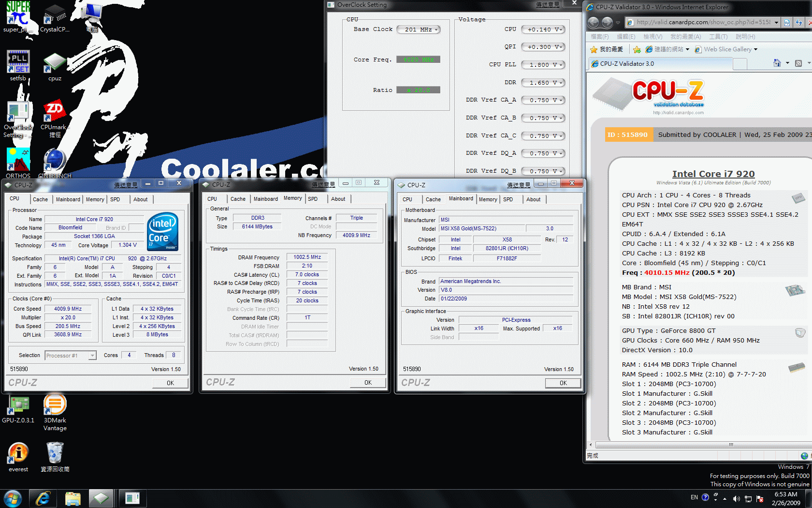The width and height of the screenshot is (812, 508).
Task: Click the IE home icon
Action: 777,63
